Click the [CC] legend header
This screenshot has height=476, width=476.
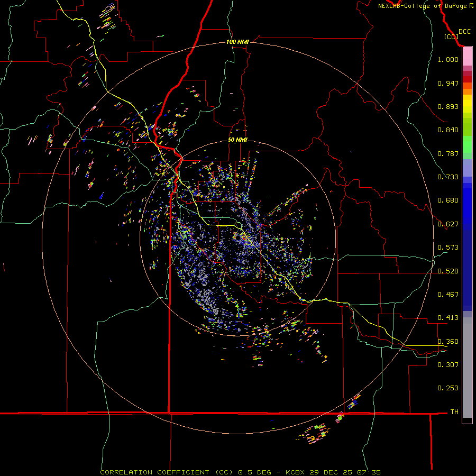[451, 36]
